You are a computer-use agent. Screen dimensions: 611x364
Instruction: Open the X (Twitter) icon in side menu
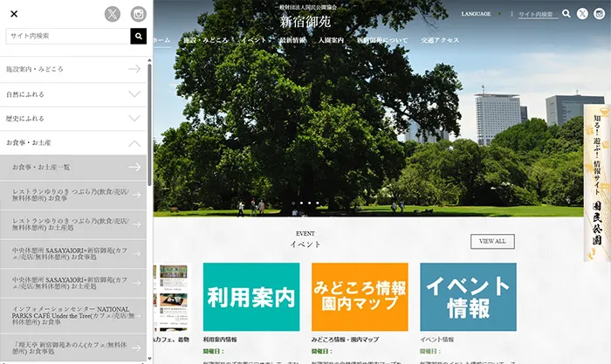tap(113, 14)
